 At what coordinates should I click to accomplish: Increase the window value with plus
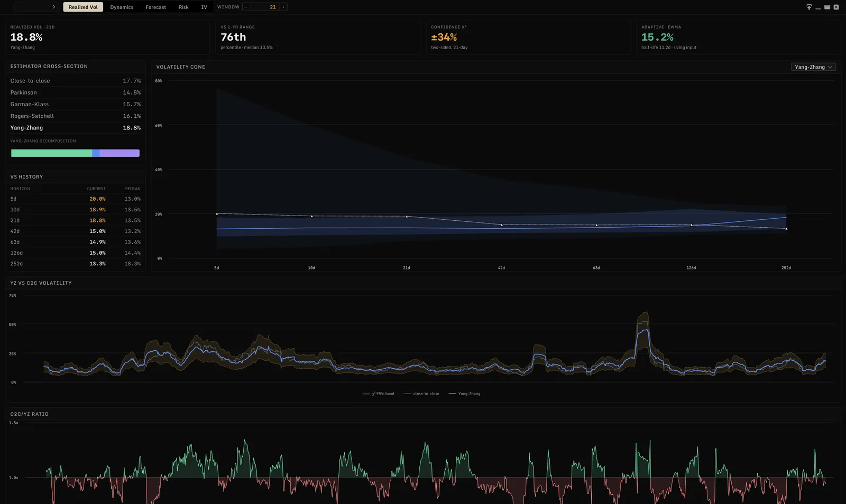tap(283, 7)
